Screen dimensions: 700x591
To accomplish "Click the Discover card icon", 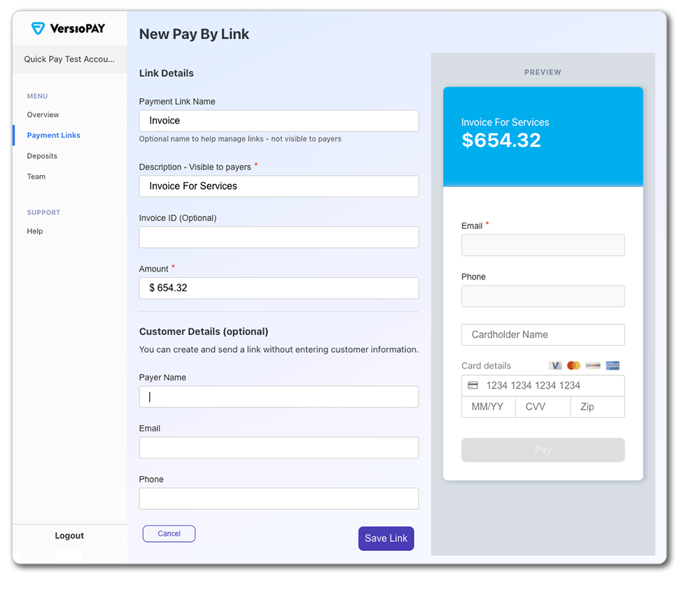I will coord(594,366).
